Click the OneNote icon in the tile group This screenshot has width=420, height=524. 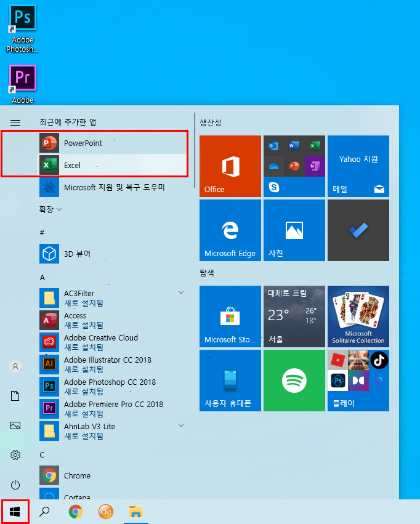click(315, 166)
